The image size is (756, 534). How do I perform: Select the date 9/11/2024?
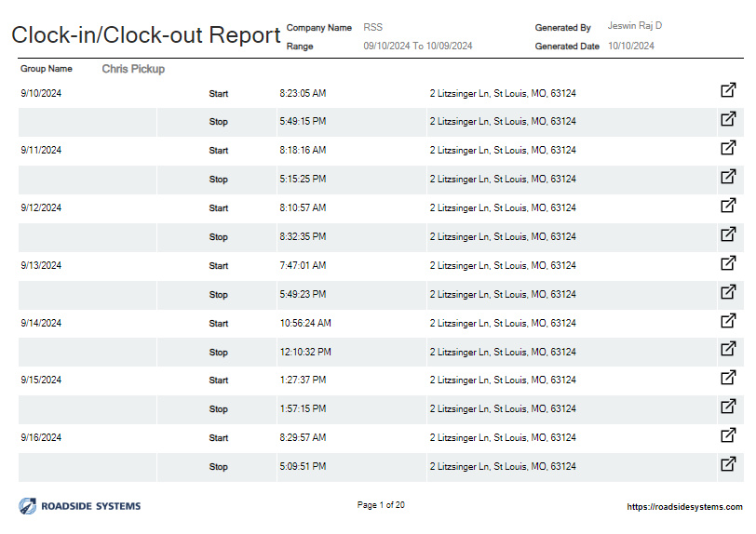click(41, 150)
